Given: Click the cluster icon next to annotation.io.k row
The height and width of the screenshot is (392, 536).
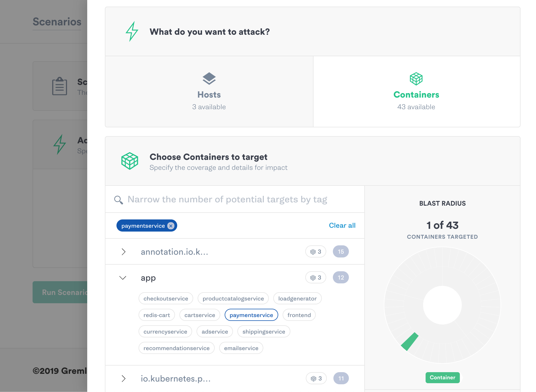Looking at the screenshot, I should [x=312, y=251].
